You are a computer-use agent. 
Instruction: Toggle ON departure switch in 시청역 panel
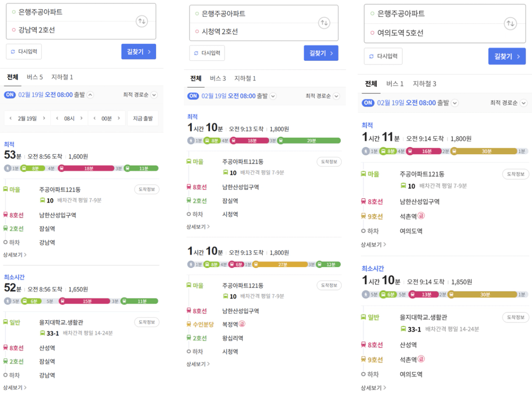(194, 96)
